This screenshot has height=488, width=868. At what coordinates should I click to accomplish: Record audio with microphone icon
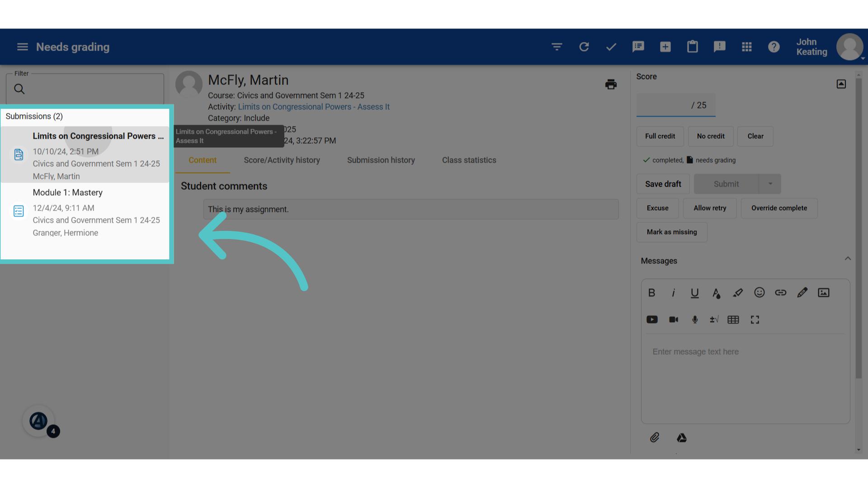pyautogui.click(x=695, y=319)
